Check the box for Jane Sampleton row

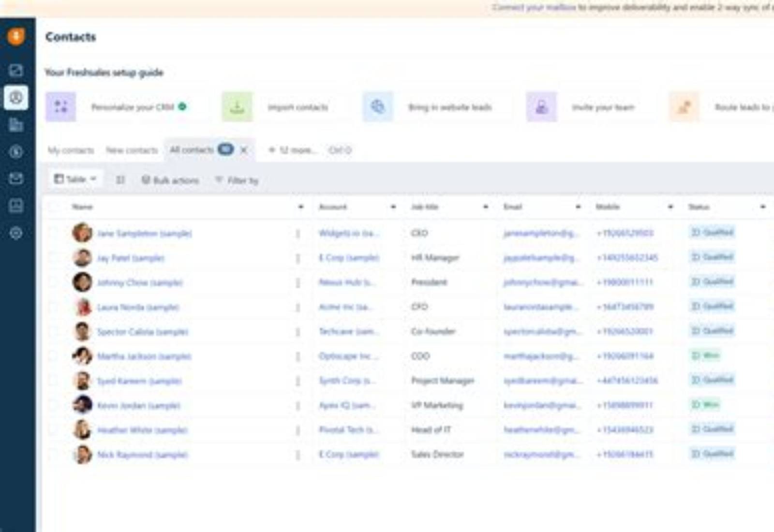(54, 233)
